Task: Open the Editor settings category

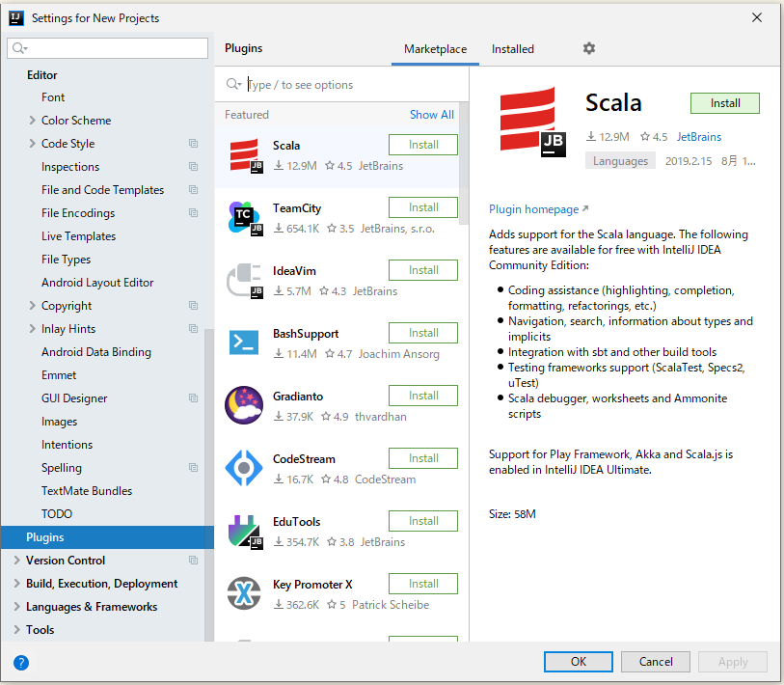Action: point(42,75)
